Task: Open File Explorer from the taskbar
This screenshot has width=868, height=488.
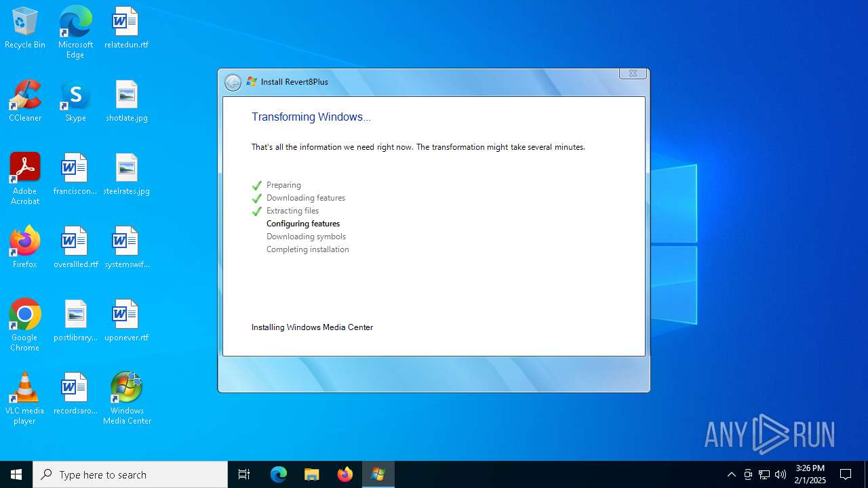Action: (311, 474)
